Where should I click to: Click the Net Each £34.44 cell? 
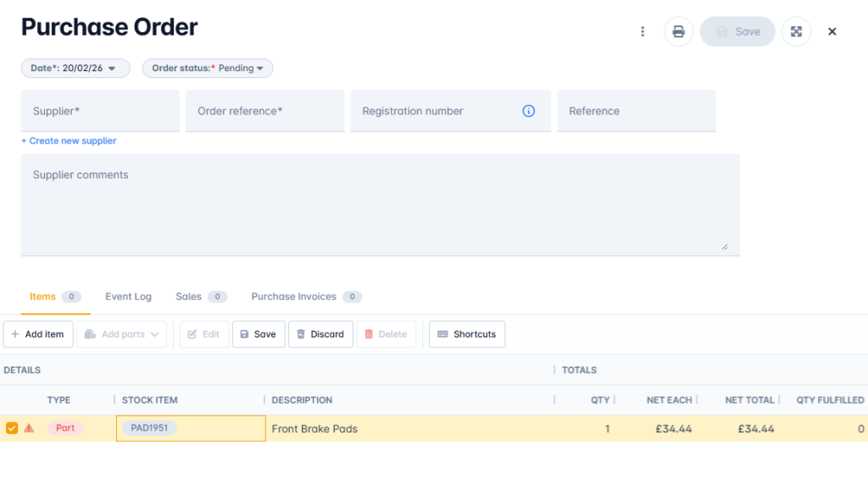click(656, 428)
